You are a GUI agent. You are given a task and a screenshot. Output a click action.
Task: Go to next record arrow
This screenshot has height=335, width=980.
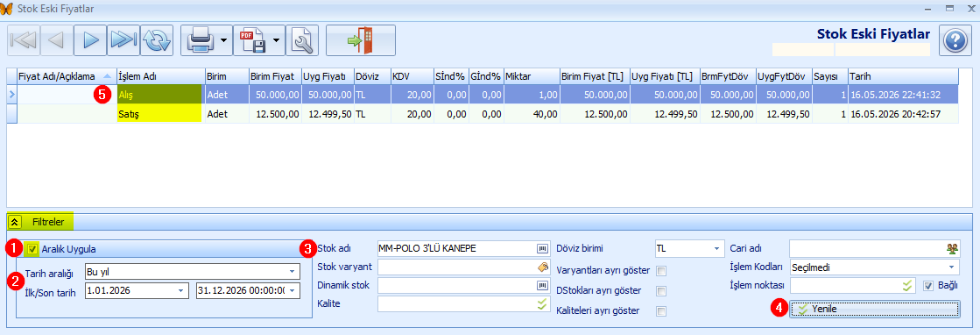tap(90, 40)
